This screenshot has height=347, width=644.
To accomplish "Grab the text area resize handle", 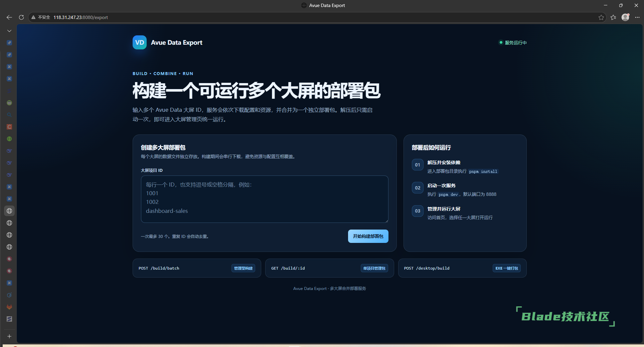I will pos(386,221).
